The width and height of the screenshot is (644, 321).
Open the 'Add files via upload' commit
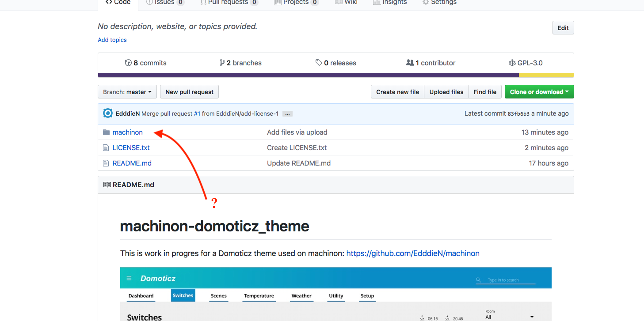297,132
